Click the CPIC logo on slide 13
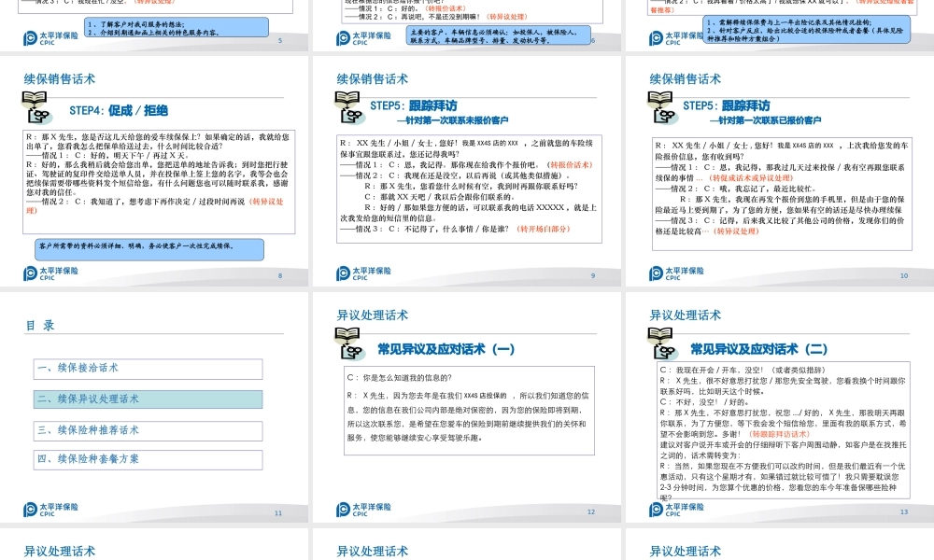The image size is (934, 560). click(676, 510)
